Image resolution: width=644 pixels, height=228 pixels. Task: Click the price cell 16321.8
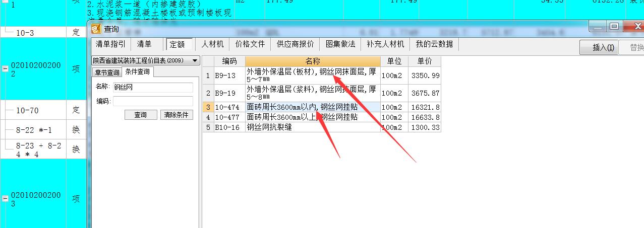pos(425,107)
